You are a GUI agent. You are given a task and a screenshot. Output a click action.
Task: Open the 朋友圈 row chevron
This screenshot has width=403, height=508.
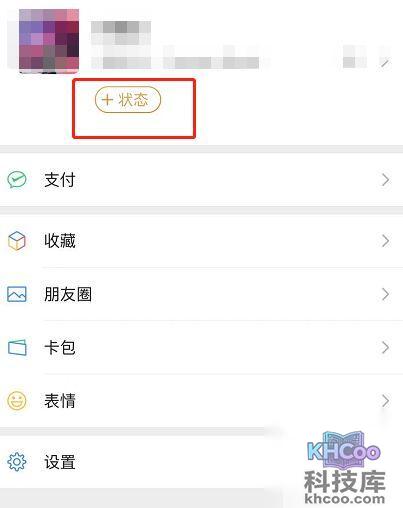385,294
